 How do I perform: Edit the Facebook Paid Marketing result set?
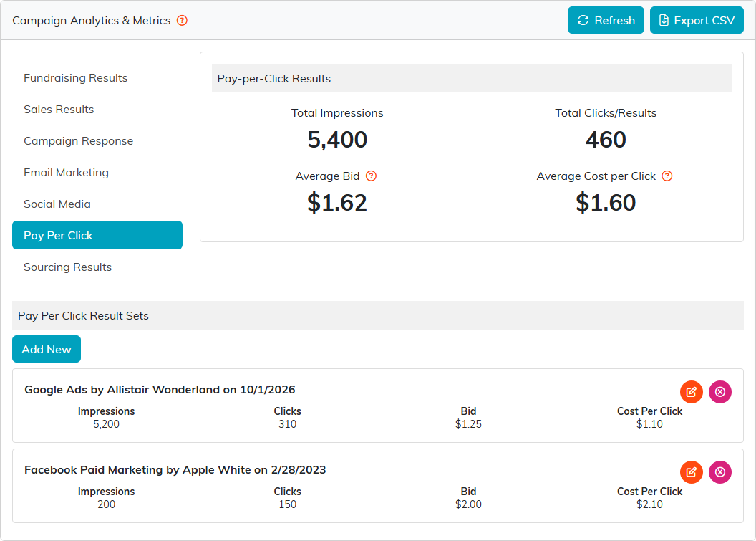coord(692,472)
